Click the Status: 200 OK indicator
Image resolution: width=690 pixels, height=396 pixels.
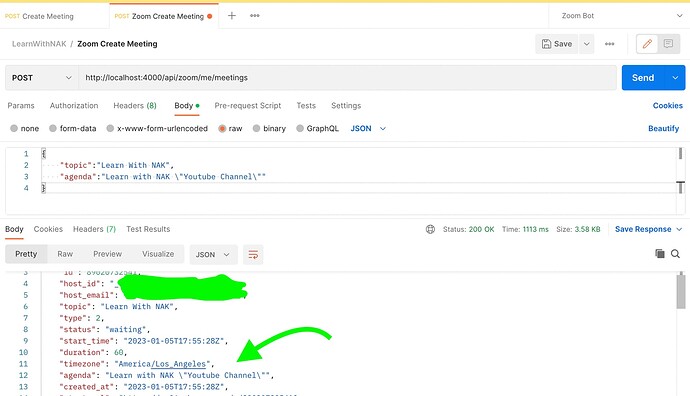tap(468, 229)
